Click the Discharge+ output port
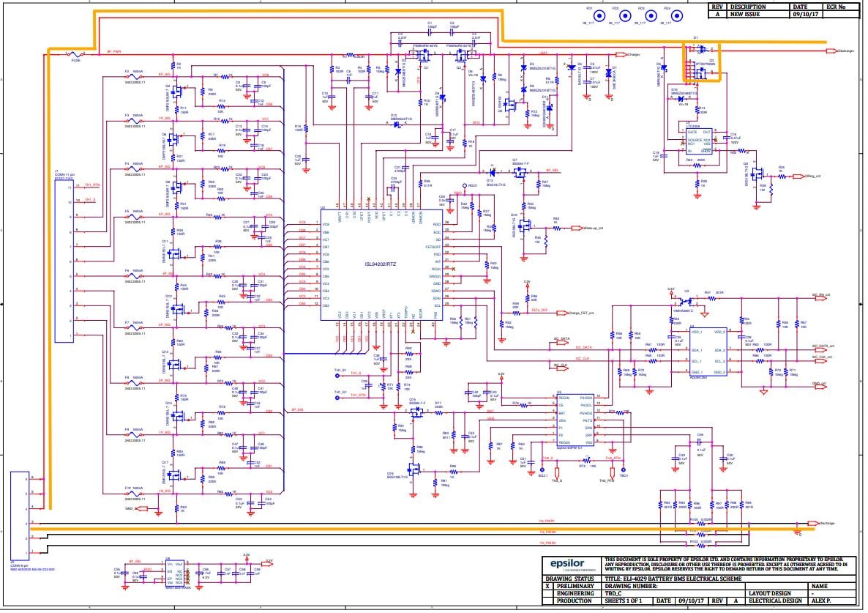This screenshot has width=868, height=613. pos(831,51)
